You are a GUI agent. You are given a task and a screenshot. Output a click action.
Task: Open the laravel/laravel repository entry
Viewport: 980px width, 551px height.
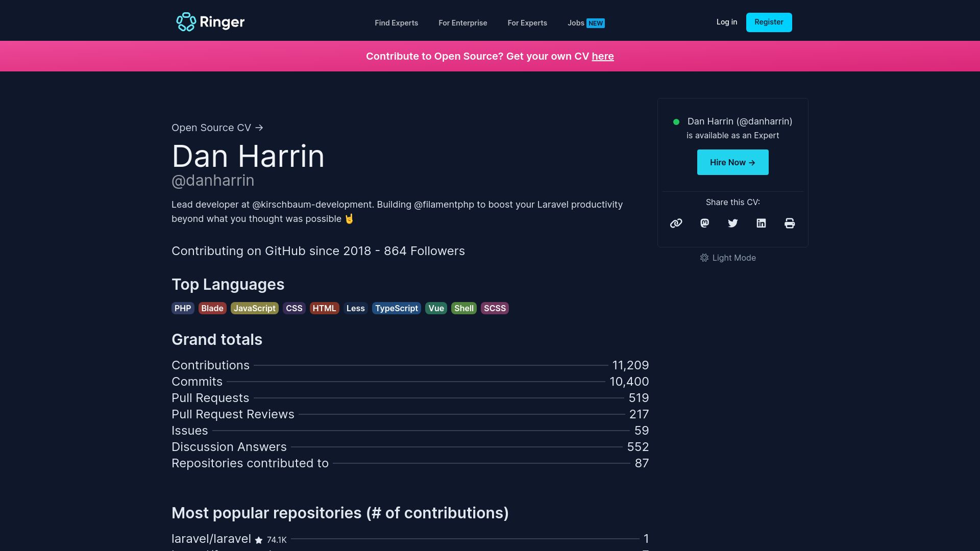pyautogui.click(x=410, y=539)
